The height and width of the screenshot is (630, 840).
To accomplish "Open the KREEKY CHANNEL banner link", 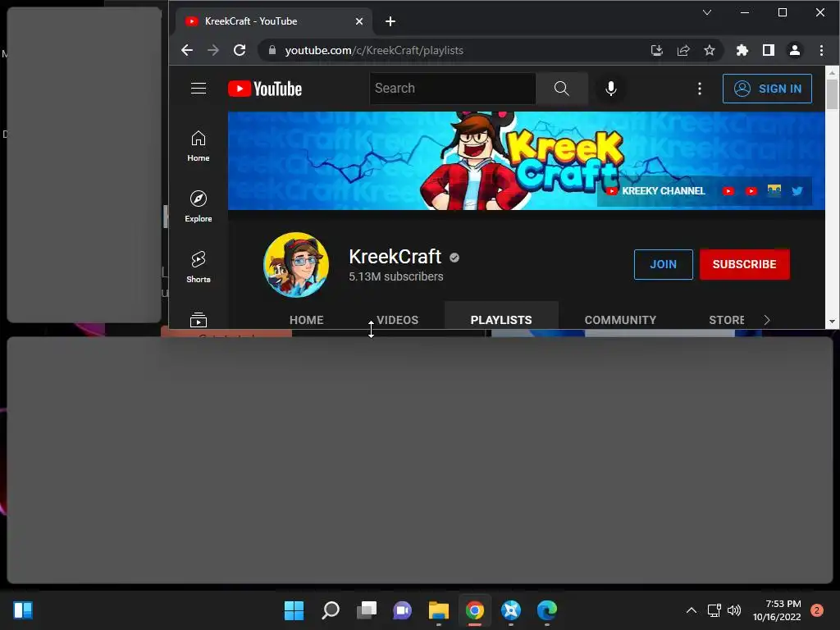I will tap(657, 190).
